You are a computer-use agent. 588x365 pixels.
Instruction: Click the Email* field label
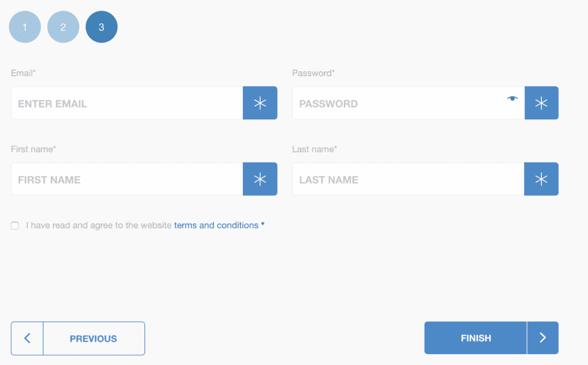coord(23,73)
